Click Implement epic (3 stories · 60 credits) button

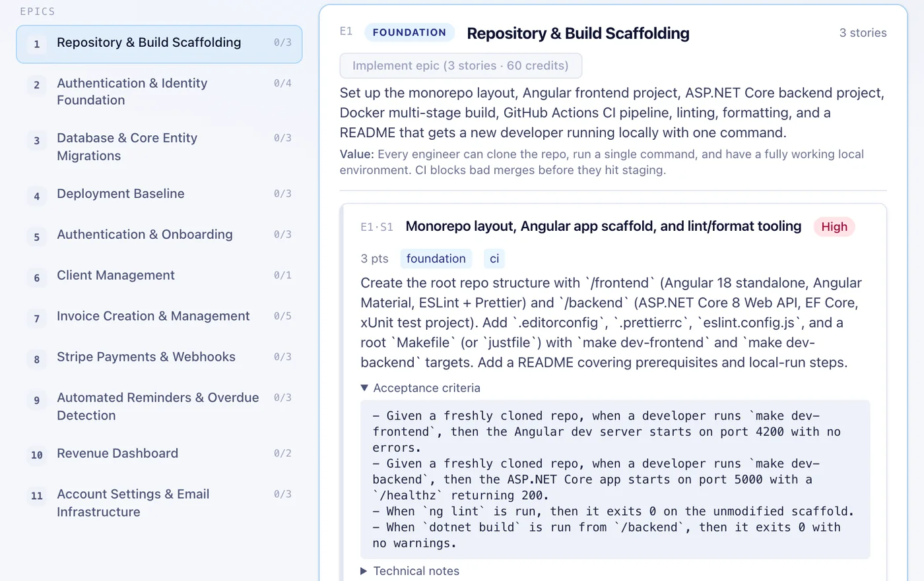click(461, 66)
